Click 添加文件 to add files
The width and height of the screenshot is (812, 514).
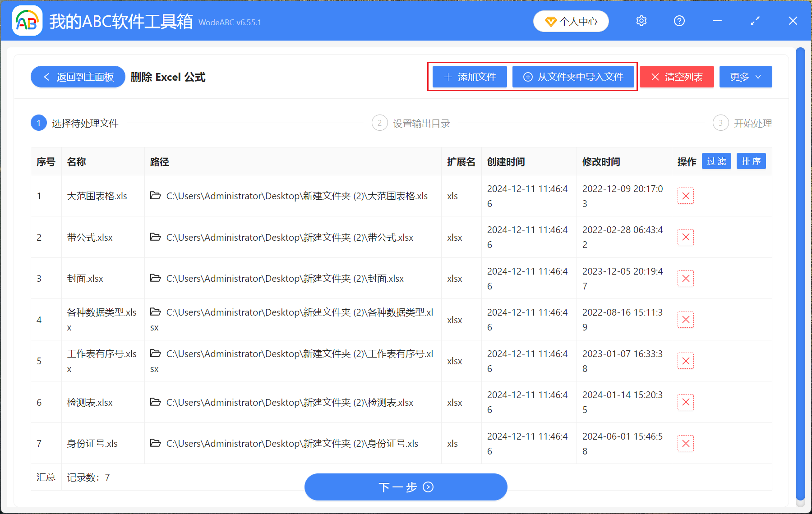(469, 77)
